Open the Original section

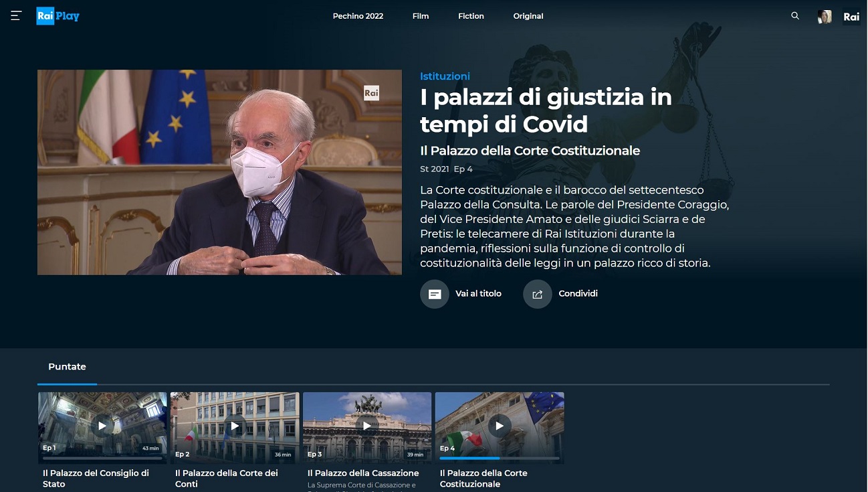click(x=528, y=15)
